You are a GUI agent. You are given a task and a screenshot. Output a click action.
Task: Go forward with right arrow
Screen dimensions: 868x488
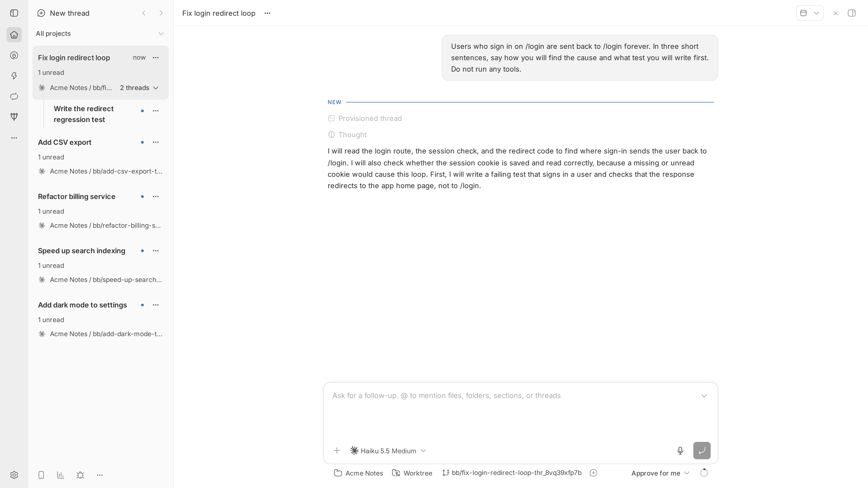coord(161,13)
